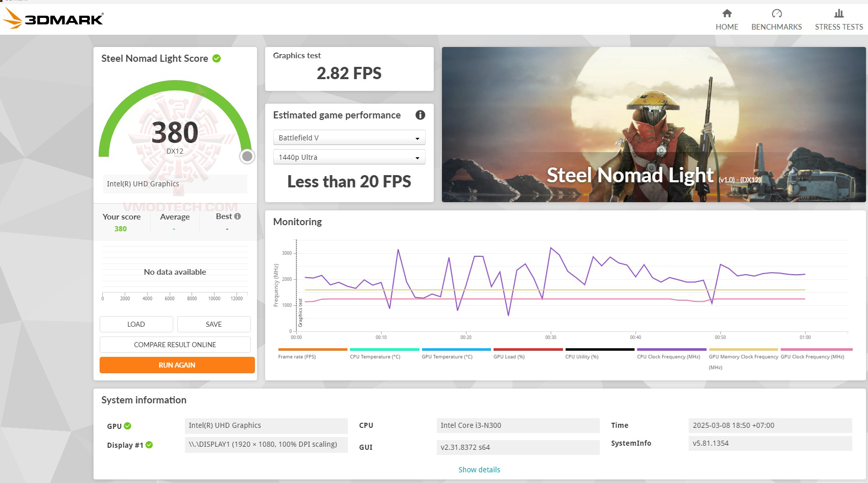Click the green validation checkmark beside Steel Nomad Light Score
This screenshot has width=868, height=483.
[x=217, y=58]
